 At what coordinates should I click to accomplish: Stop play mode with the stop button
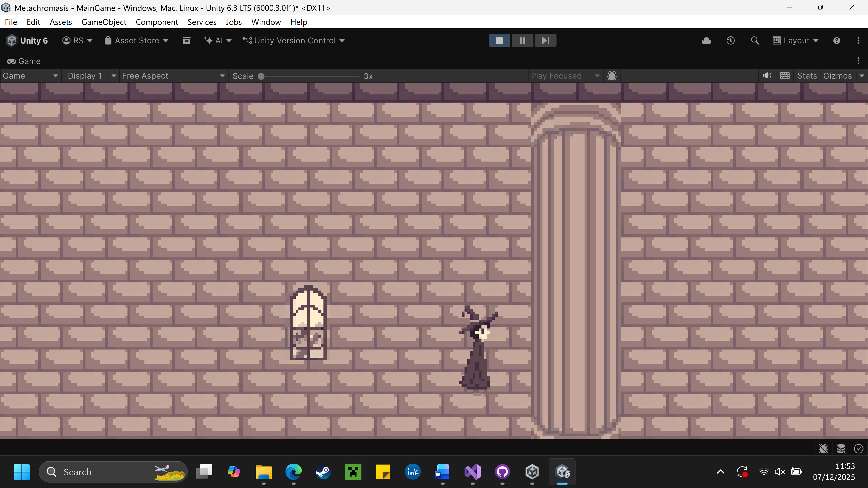(499, 40)
